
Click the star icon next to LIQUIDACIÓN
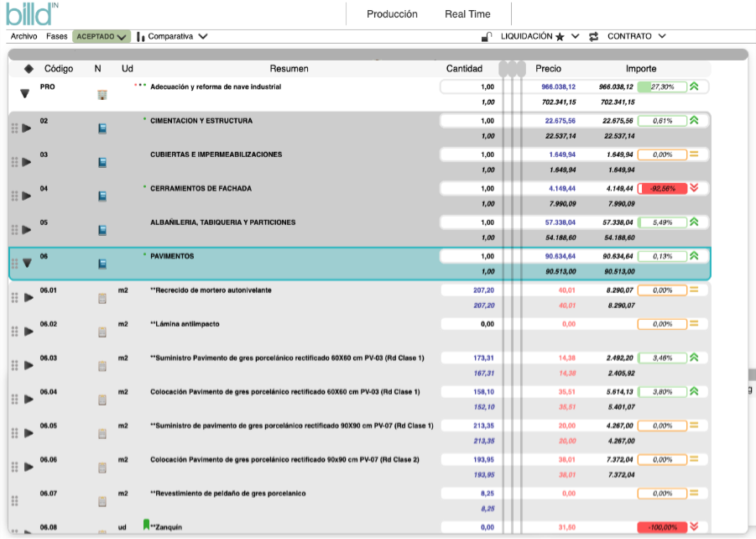560,37
